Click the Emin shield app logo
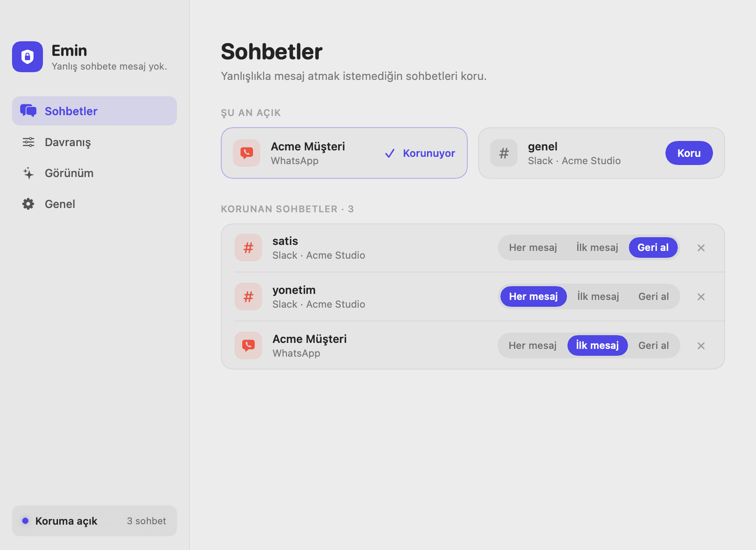This screenshot has width=756, height=550. 27,57
